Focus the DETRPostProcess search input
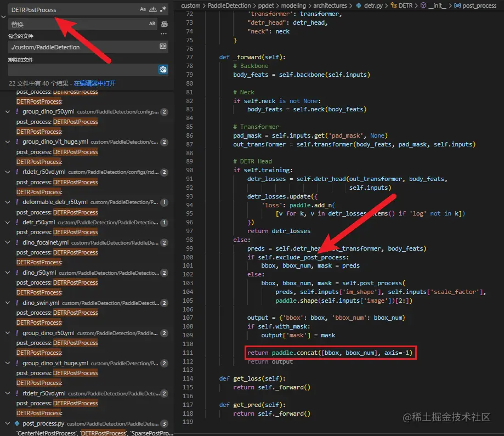Viewport: 504px width, 436px height. [74, 10]
